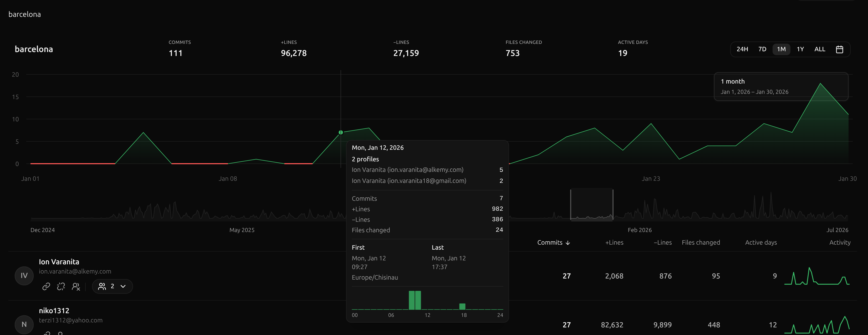The height and width of the screenshot is (335, 868).
Task: Select the 1M time range
Action: pyautogui.click(x=781, y=49)
